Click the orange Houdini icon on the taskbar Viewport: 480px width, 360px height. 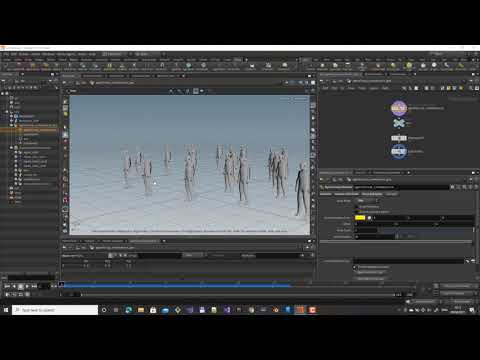tap(300, 310)
